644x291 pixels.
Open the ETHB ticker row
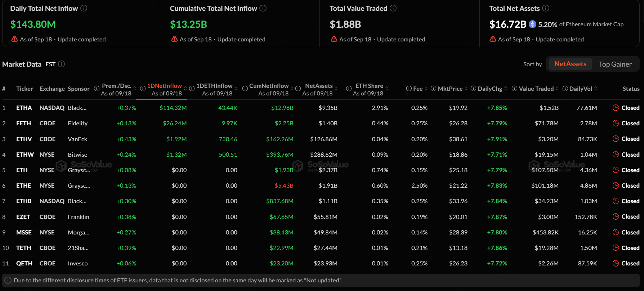pyautogui.click(x=24, y=201)
